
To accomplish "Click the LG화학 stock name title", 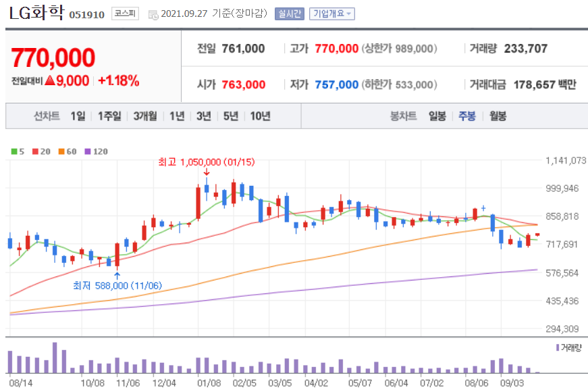I will [36, 13].
